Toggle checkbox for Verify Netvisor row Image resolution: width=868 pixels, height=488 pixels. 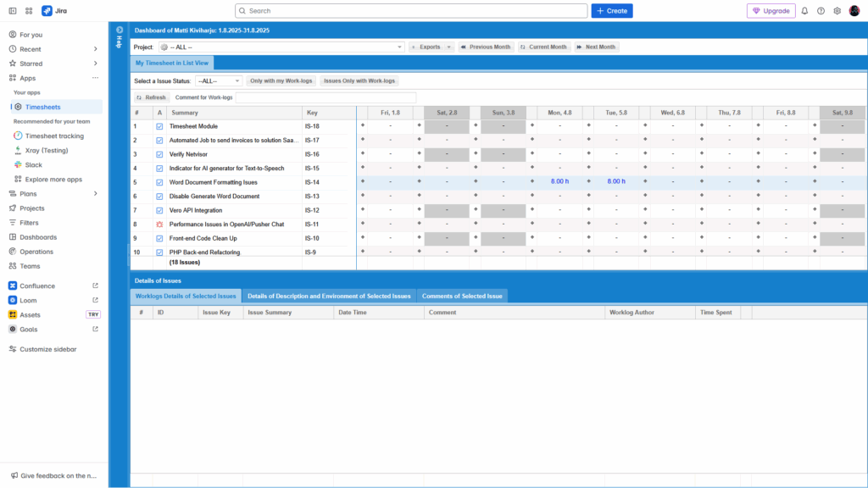[159, 154]
